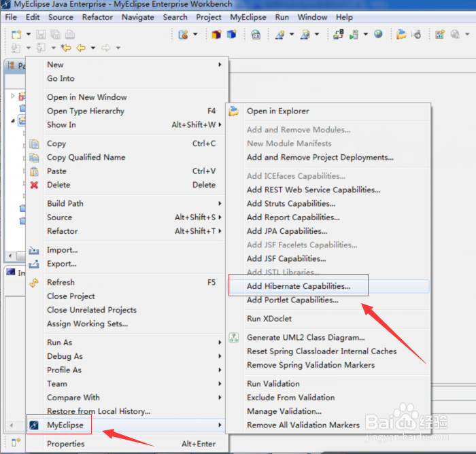Open the MyEclipse menu in the menu bar
Screen dimensions: 476x454
[x=248, y=17]
